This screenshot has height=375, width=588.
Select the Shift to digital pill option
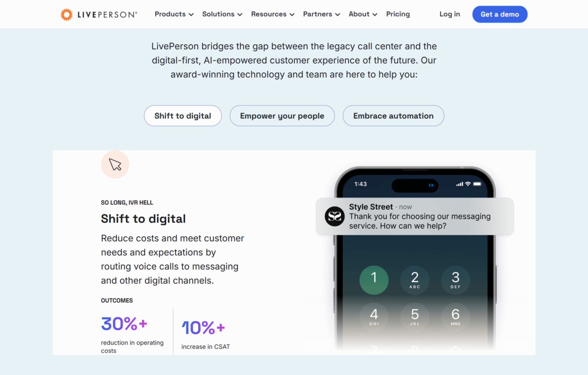click(x=183, y=116)
